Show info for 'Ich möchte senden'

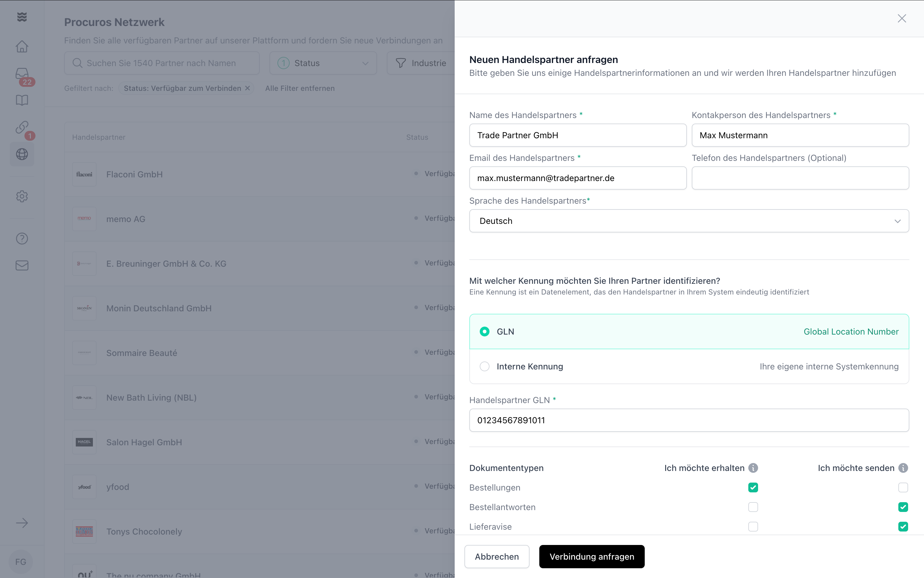[903, 468]
